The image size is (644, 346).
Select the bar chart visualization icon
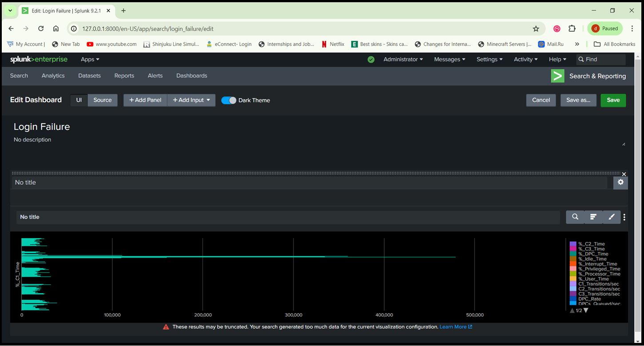(x=593, y=217)
